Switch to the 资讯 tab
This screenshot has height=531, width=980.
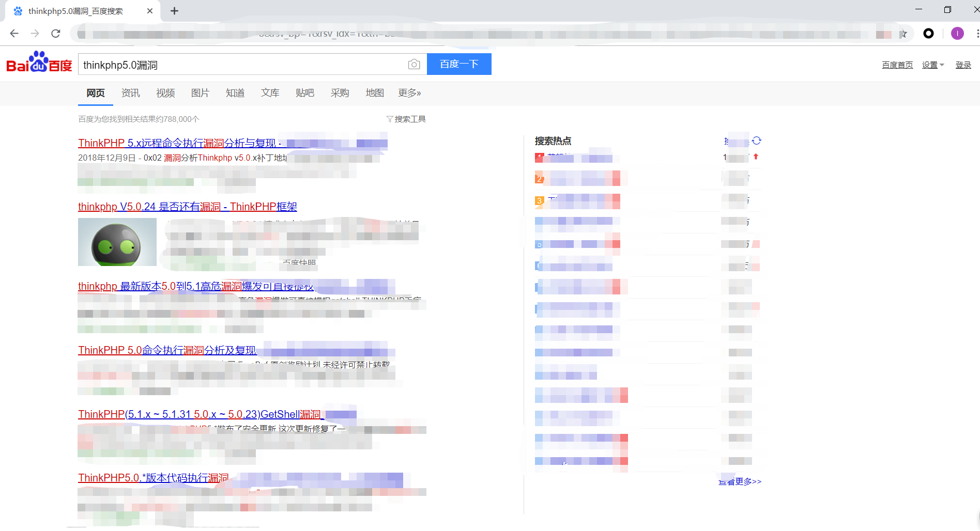pos(130,93)
